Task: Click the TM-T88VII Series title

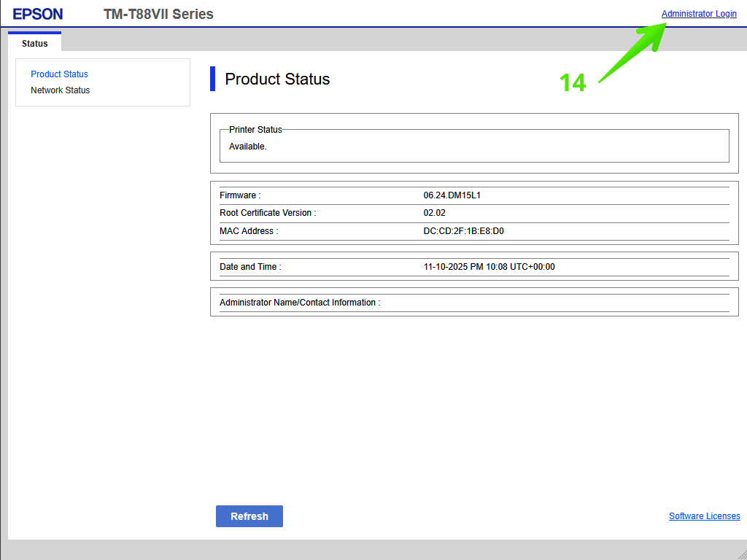Action: pyautogui.click(x=158, y=14)
